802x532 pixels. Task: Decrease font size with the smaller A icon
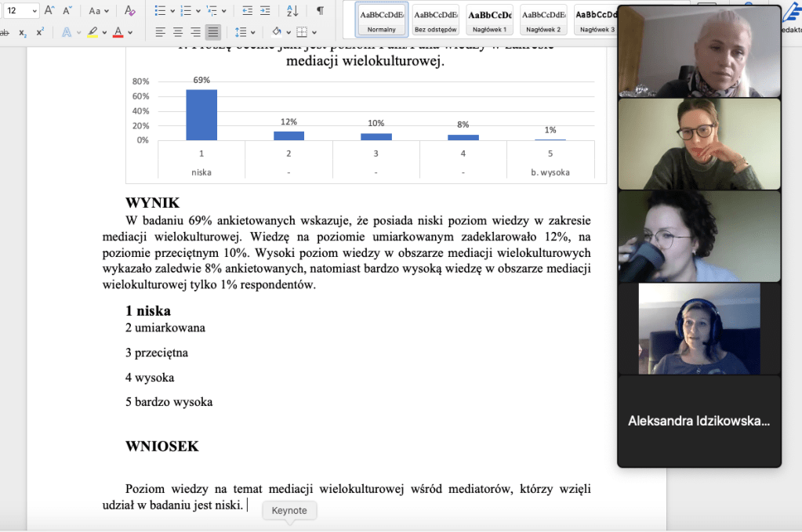[68, 11]
